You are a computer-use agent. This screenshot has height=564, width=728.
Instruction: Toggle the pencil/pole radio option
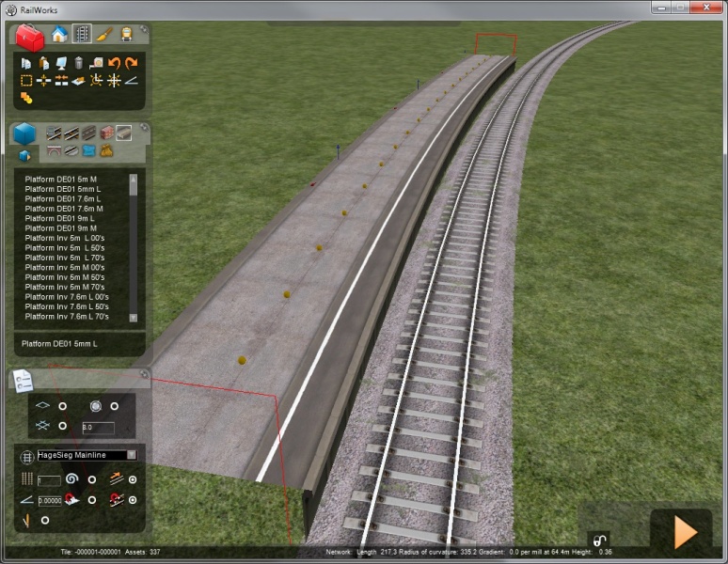(x=45, y=521)
